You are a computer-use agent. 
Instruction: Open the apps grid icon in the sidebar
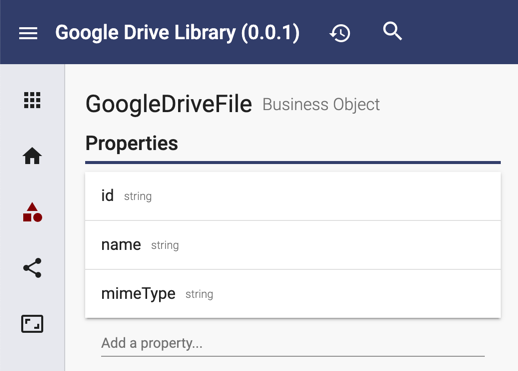click(x=32, y=100)
